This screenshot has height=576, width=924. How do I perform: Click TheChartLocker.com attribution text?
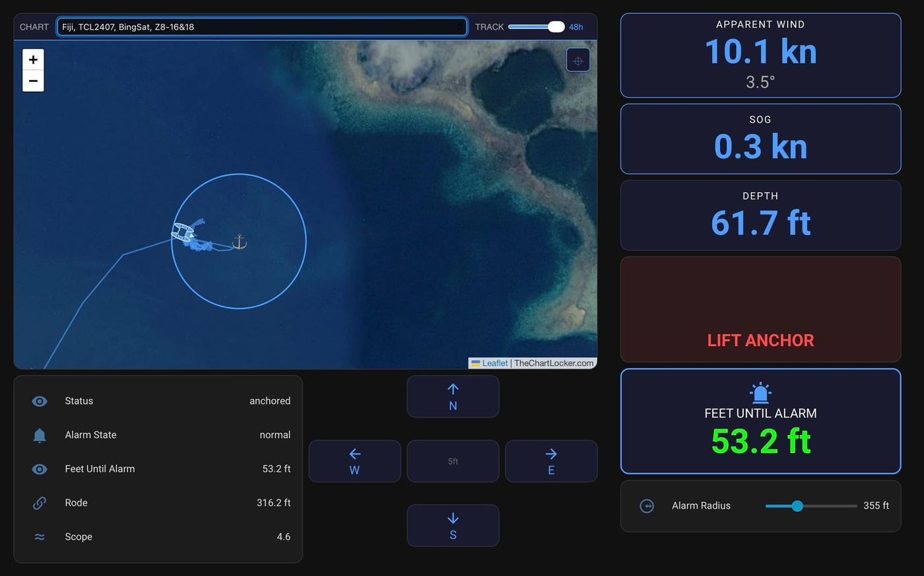[554, 363]
